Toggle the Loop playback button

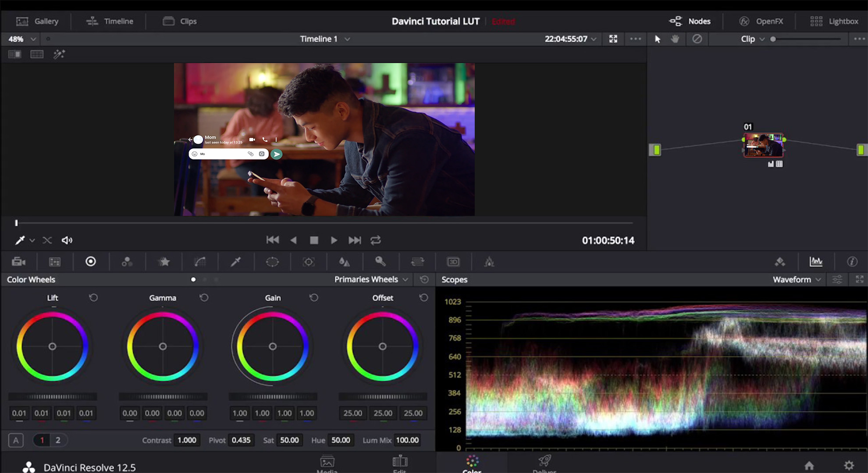376,240
